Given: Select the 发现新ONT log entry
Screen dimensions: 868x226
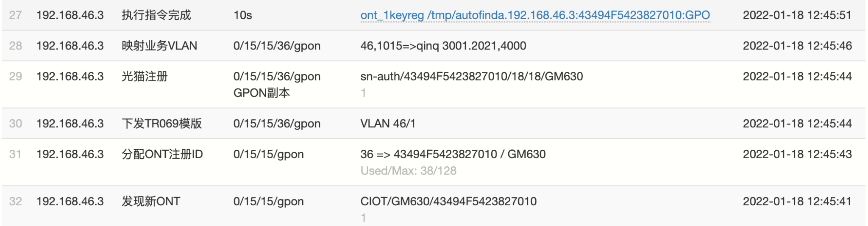Looking at the screenshot, I should pyautogui.click(x=150, y=201).
